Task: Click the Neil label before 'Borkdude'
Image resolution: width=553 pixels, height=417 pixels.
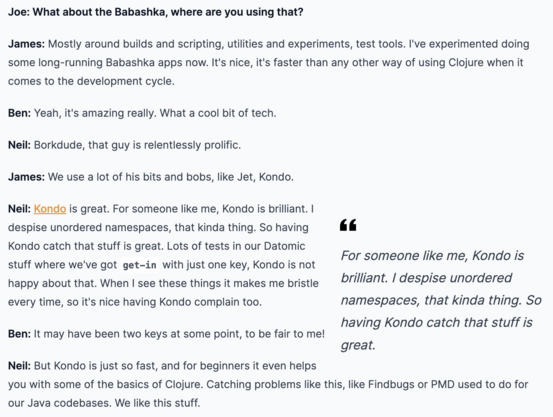Action: pyautogui.click(x=19, y=145)
